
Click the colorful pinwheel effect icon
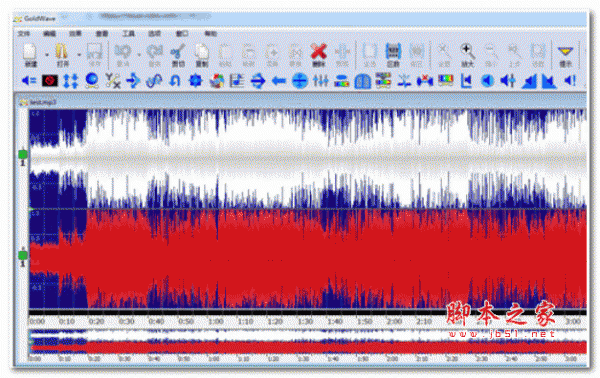217,81
